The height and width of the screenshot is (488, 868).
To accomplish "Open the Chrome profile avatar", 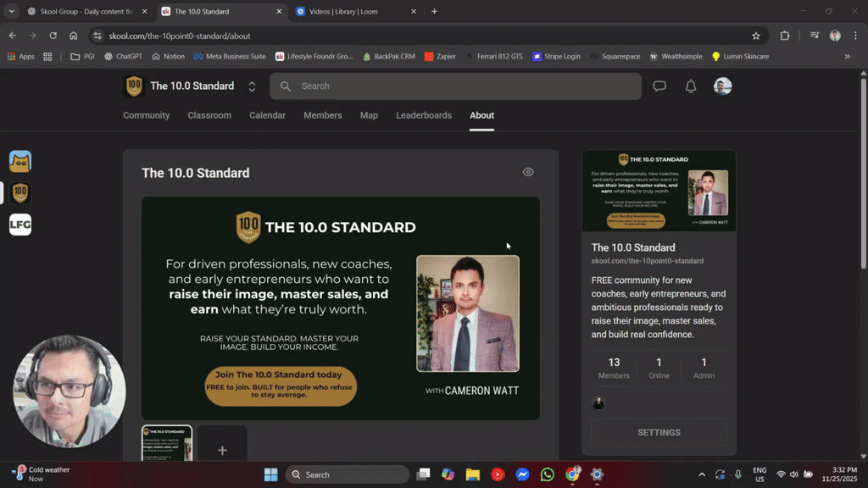I will coord(835,36).
